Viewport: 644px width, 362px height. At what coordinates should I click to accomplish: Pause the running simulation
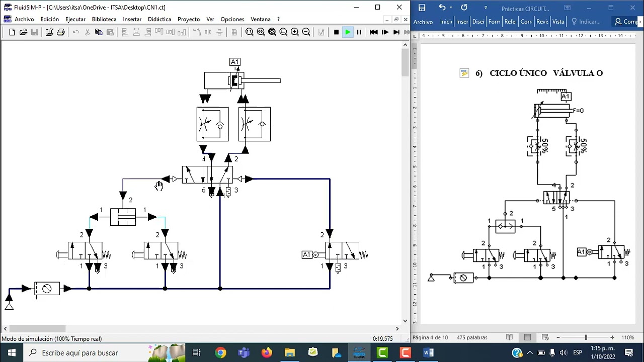359,32
